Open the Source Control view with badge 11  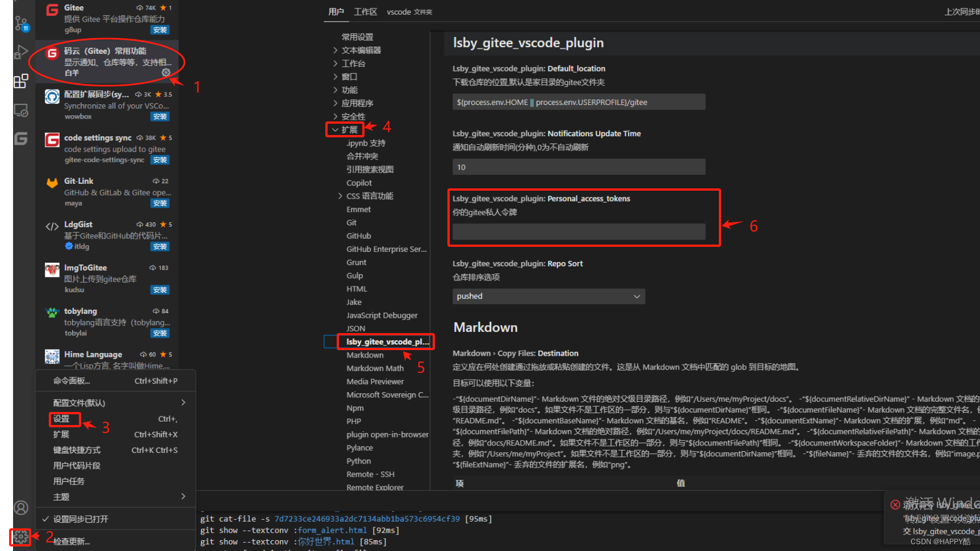click(x=21, y=24)
